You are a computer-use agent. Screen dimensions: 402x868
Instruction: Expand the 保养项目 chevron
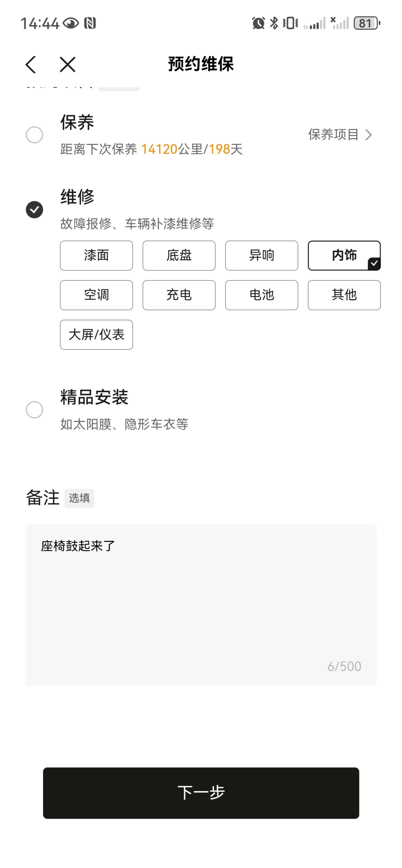click(x=368, y=135)
